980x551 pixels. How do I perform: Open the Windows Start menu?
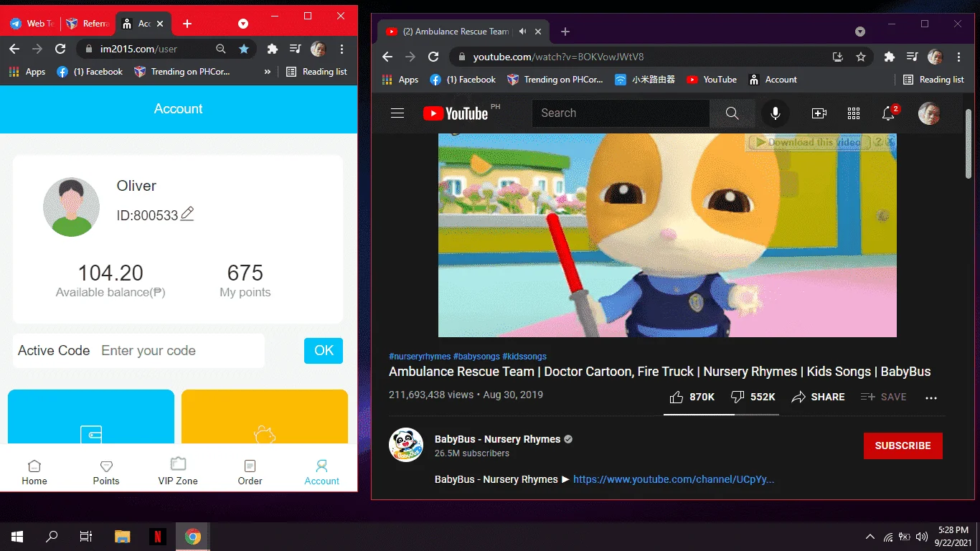tap(17, 537)
